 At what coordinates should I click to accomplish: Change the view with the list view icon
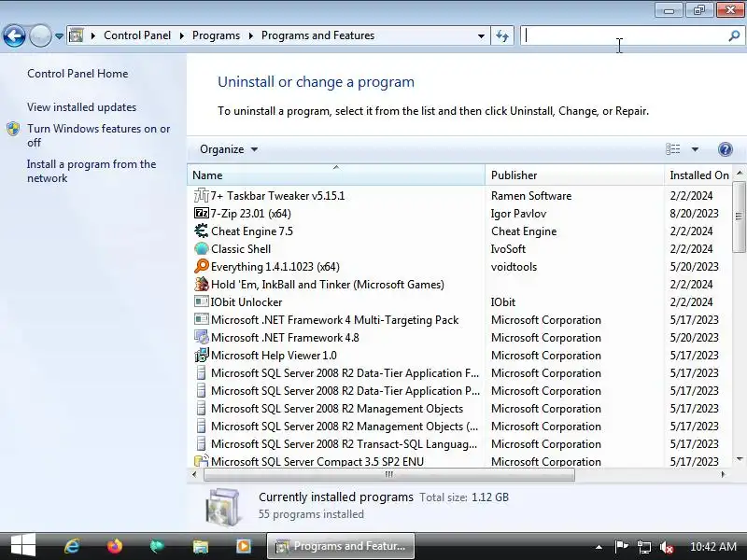point(672,149)
